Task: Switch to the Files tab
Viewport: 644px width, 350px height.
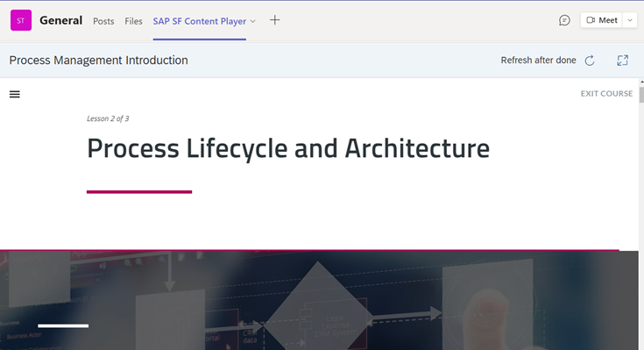Action: click(x=133, y=21)
